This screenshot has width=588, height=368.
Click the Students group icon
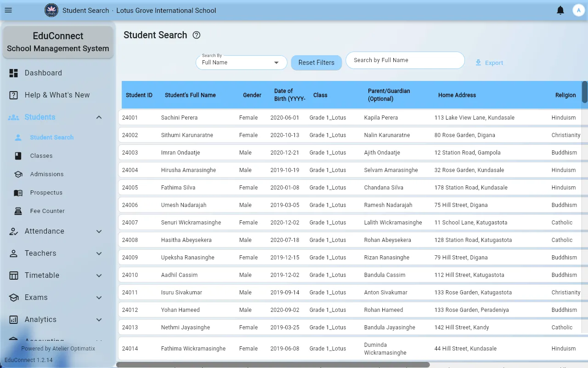pyautogui.click(x=14, y=117)
